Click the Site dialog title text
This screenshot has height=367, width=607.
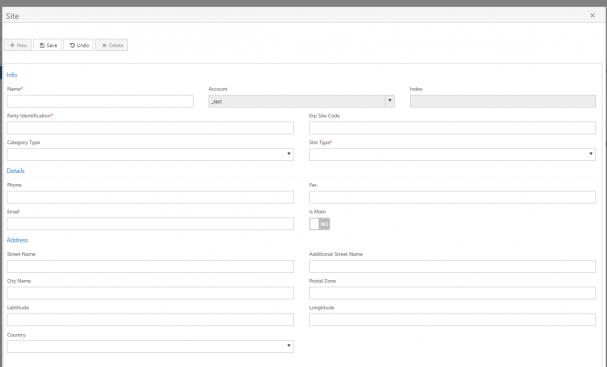click(x=12, y=16)
